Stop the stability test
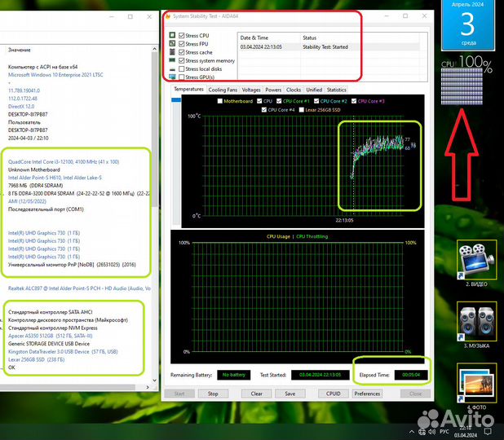The height and width of the screenshot is (440, 504). click(213, 394)
